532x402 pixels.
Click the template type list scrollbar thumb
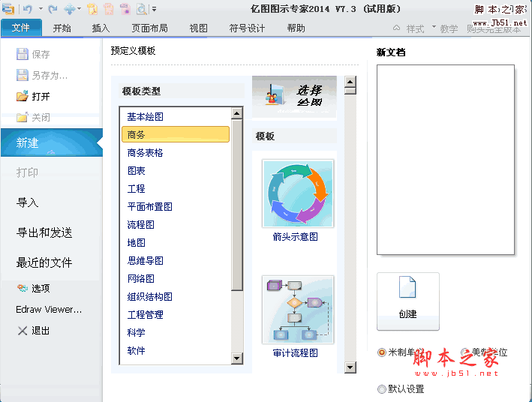(237, 205)
